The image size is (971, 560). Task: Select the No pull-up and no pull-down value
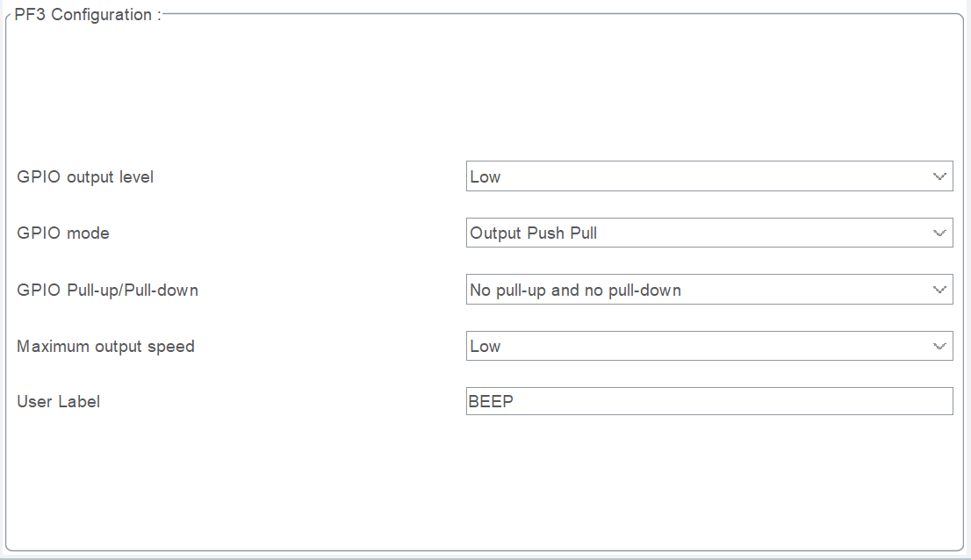pos(575,291)
